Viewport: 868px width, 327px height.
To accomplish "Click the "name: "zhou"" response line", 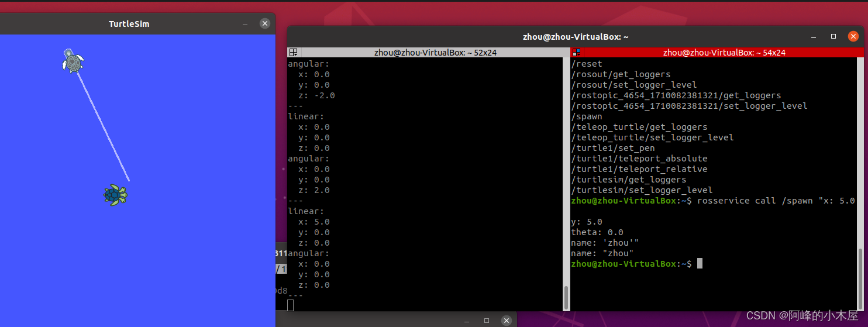I will pyautogui.click(x=602, y=253).
